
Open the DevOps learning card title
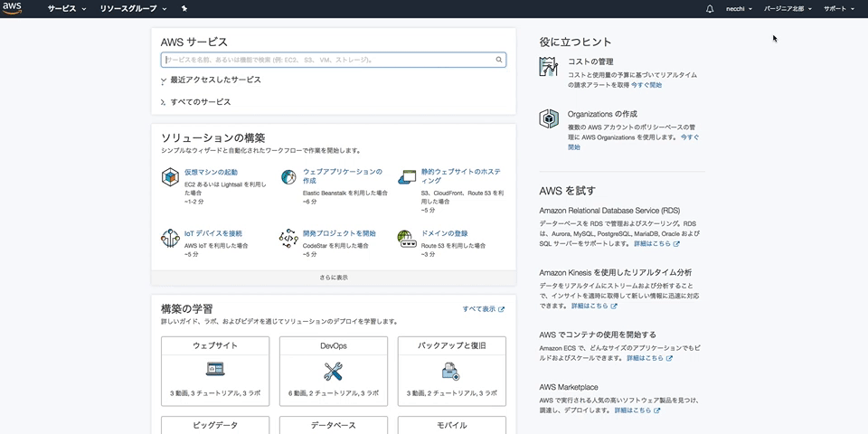pyautogui.click(x=334, y=346)
